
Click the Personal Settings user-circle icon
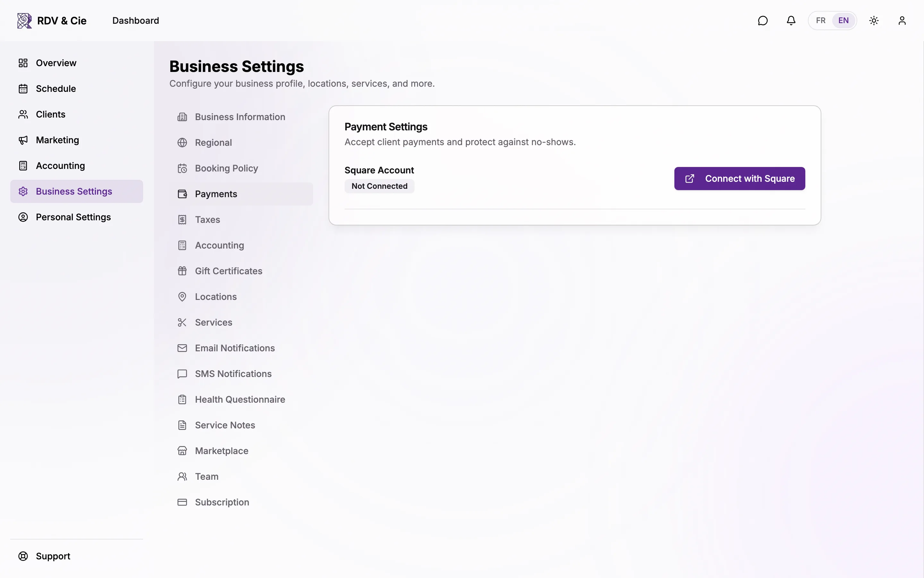click(x=23, y=217)
